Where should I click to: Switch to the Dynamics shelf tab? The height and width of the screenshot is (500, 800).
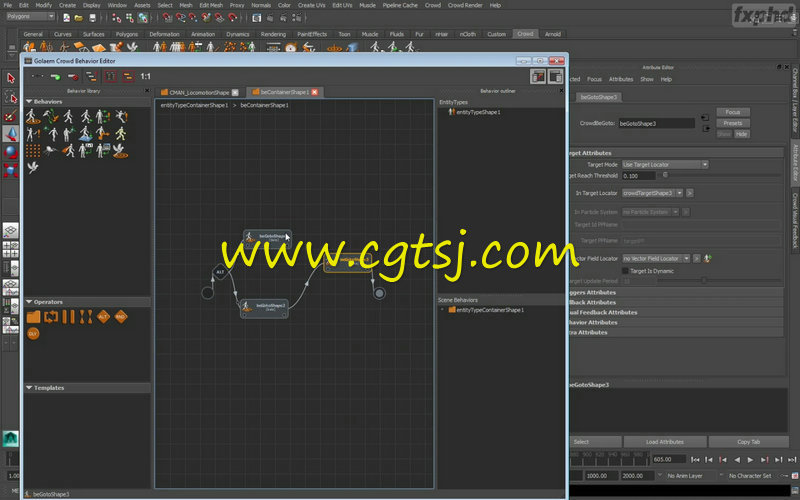(237, 34)
